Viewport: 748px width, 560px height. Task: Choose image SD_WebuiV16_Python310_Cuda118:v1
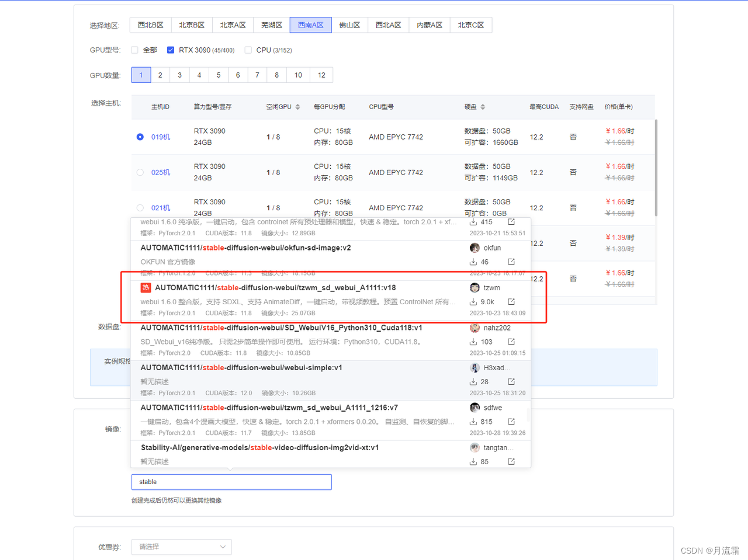[x=331, y=340]
